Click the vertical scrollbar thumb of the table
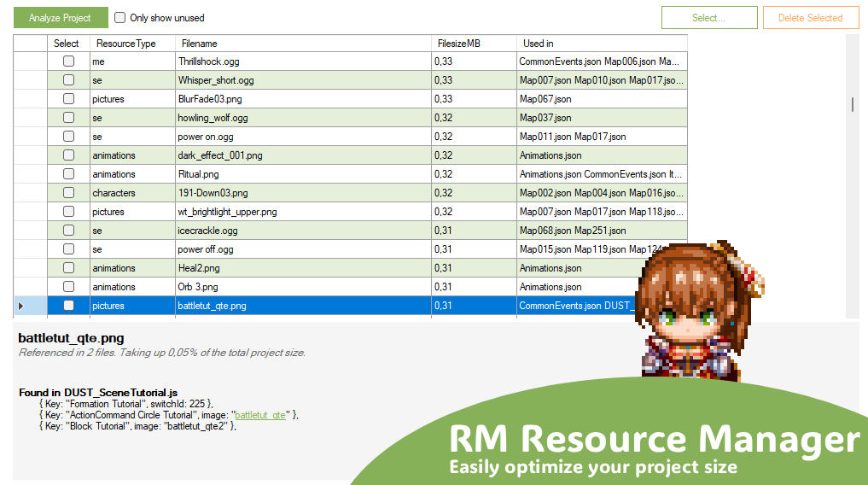Image resolution: width=868 pixels, height=485 pixels. [x=853, y=105]
